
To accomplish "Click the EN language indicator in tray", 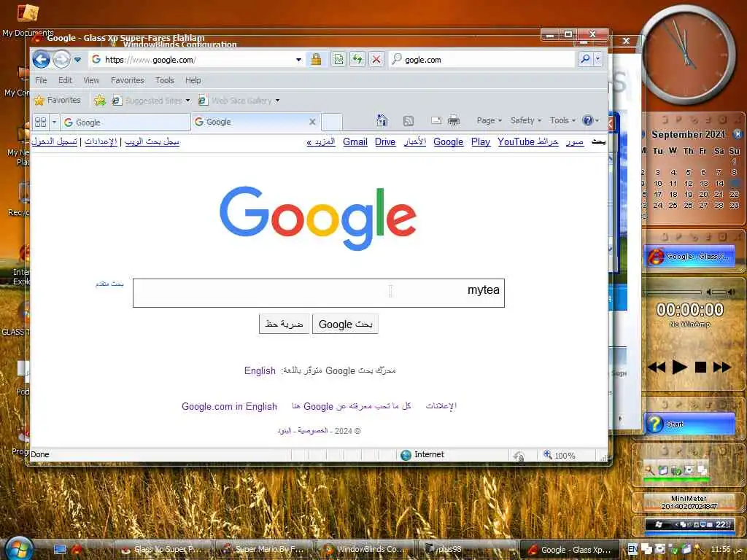I will (x=632, y=549).
